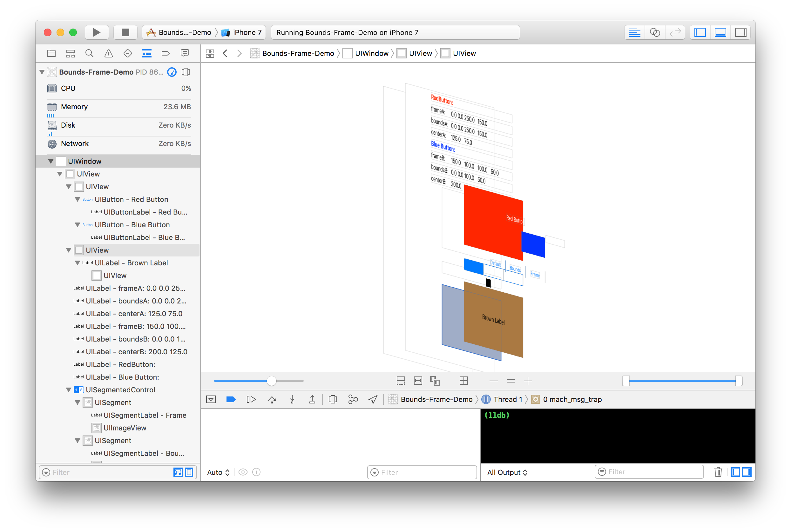791x532 pixels.
Task: Hide the debug area with toggle icon
Action: click(x=211, y=399)
